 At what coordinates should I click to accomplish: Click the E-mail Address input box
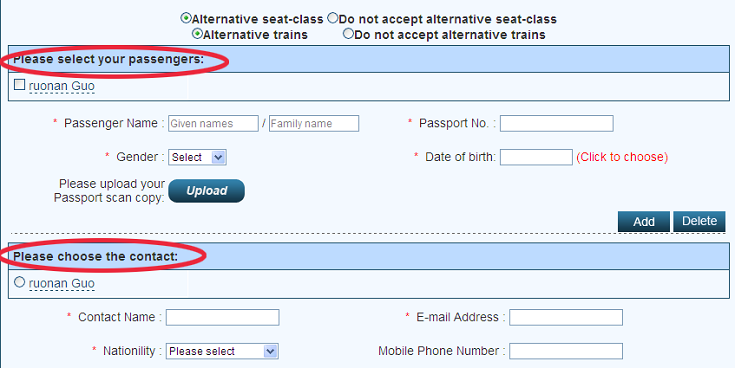[566, 317]
